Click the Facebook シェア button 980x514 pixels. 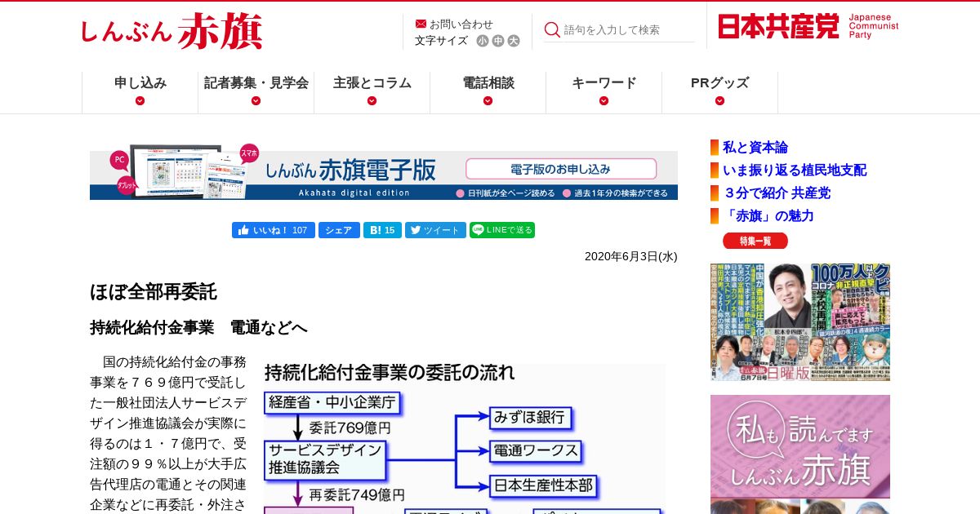339,230
